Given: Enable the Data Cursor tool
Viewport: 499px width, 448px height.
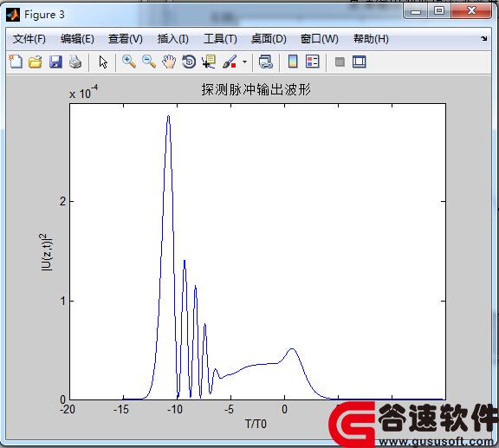Looking at the screenshot, I should 209,62.
